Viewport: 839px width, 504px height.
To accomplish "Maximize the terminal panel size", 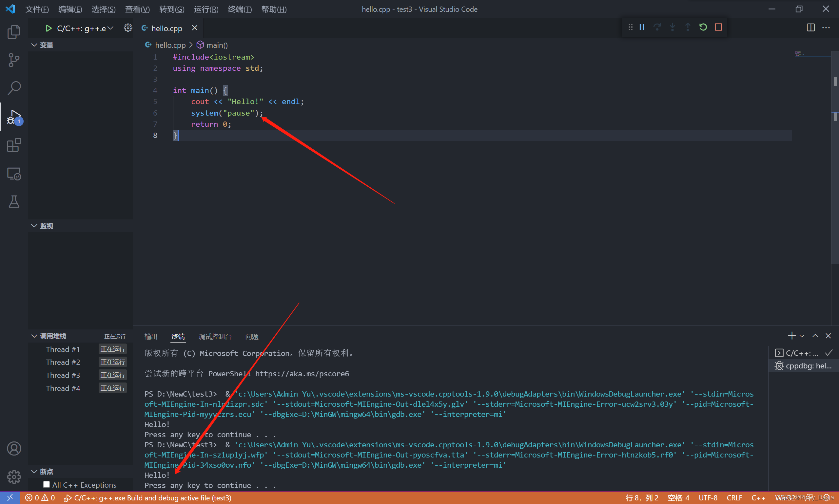I will tap(815, 336).
